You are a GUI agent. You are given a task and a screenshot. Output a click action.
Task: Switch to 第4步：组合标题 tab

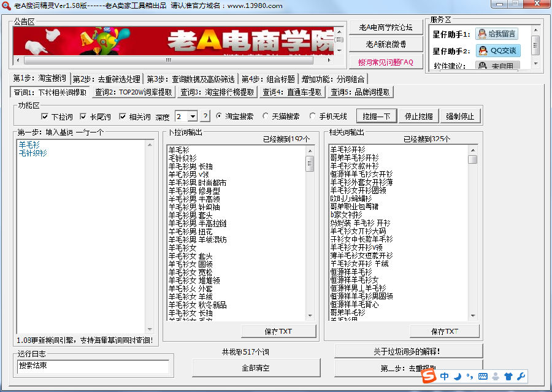[268, 79]
